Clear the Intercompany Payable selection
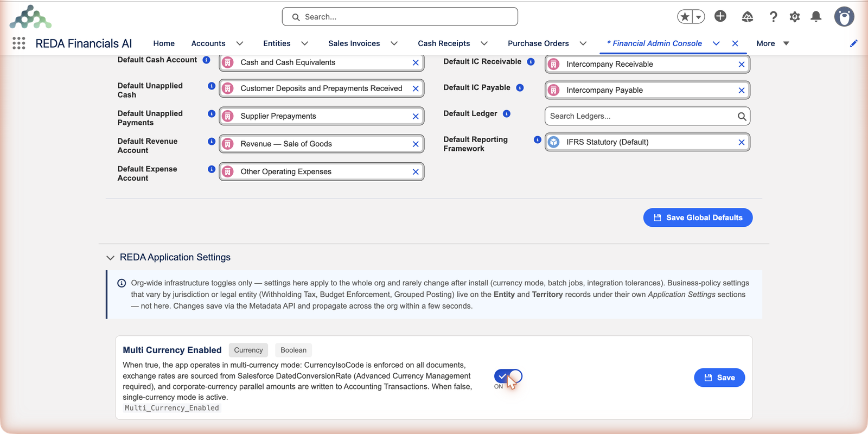Image resolution: width=868 pixels, height=434 pixels. 742,90
